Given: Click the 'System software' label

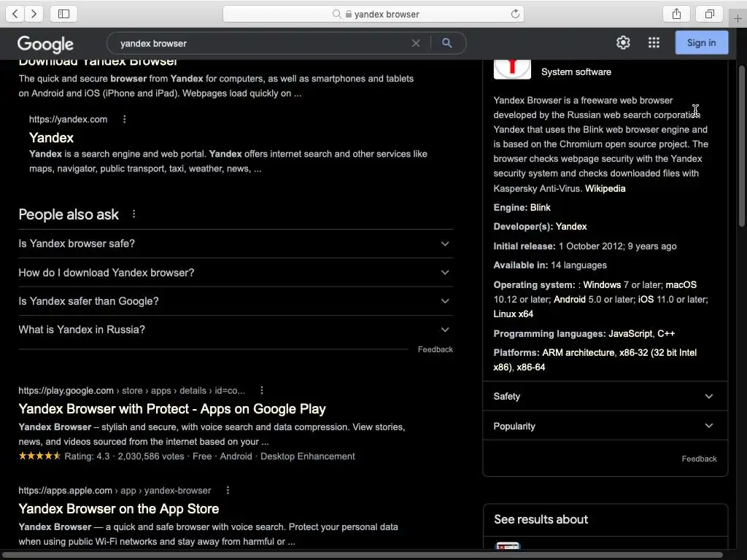Looking at the screenshot, I should tap(576, 72).
